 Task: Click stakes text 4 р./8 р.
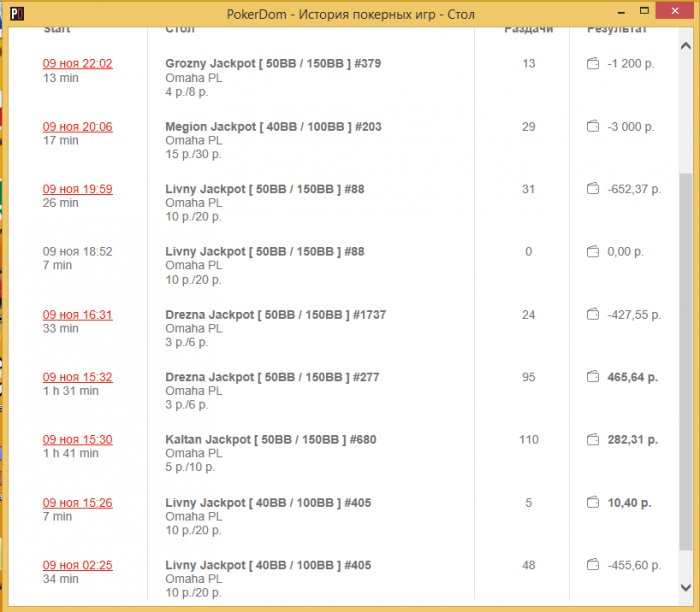pyautogui.click(x=187, y=92)
